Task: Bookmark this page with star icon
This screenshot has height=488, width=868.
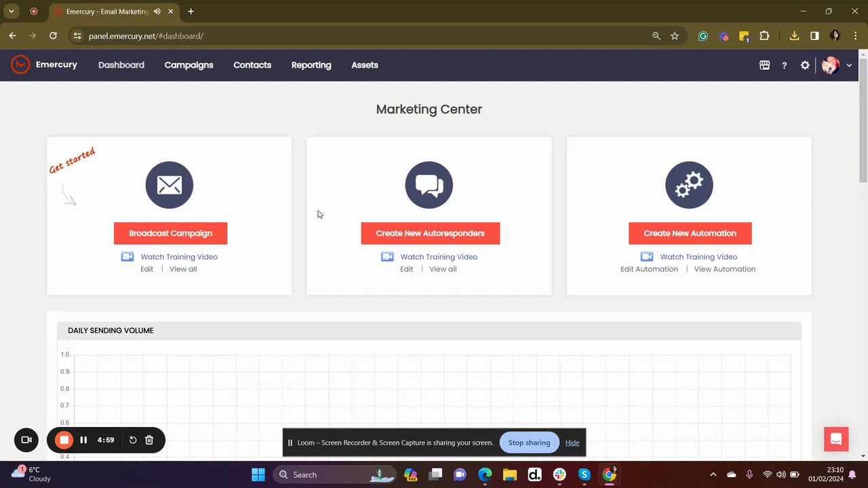Action: click(x=675, y=36)
